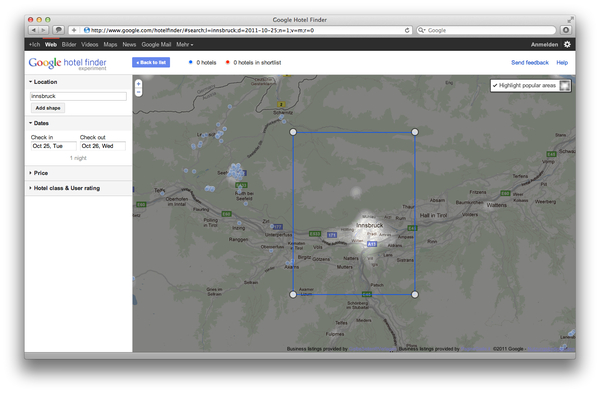This screenshot has width=600, height=393.
Task: Open Maps in the top bar
Action: (110, 44)
